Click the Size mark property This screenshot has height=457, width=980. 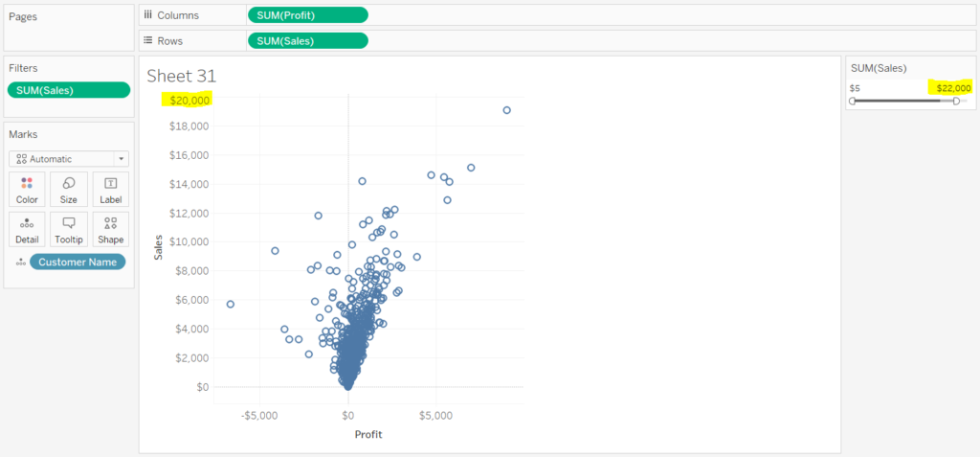point(69,189)
